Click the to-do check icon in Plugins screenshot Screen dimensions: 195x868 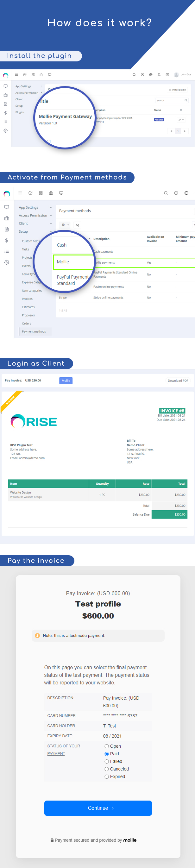(x=25, y=75)
